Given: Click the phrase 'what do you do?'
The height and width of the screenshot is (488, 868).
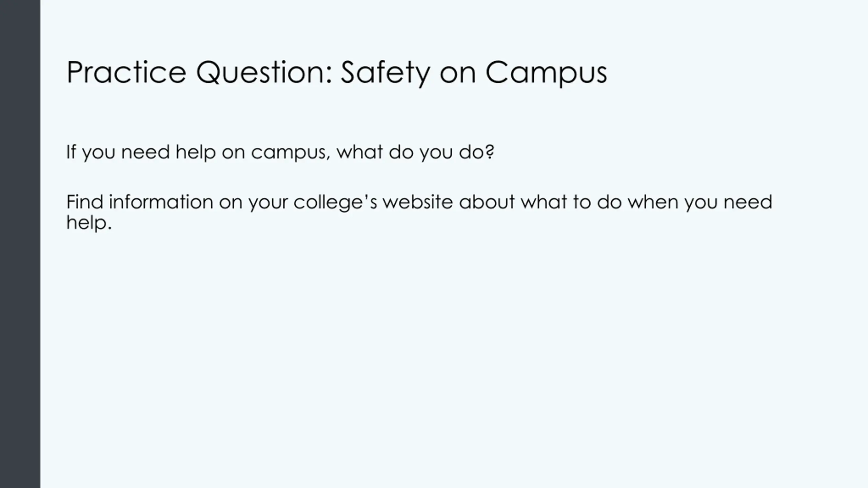Looking at the screenshot, I should pos(415,152).
